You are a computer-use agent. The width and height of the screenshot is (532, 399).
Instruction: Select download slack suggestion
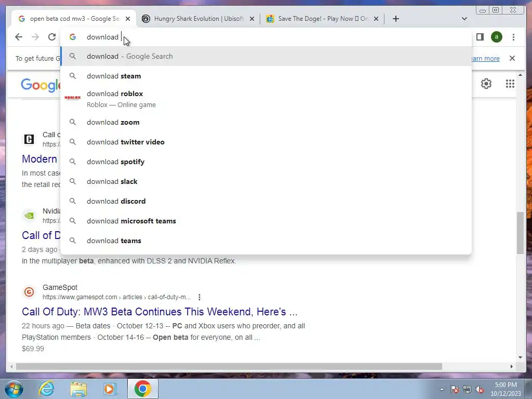(266, 181)
